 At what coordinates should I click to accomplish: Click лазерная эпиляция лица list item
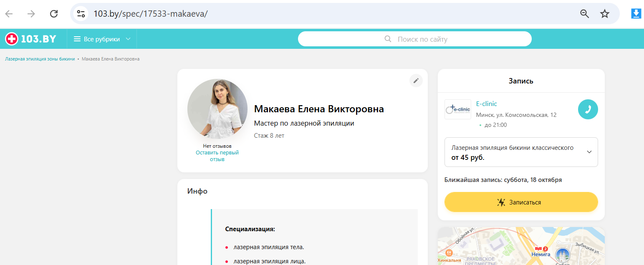coord(270,262)
